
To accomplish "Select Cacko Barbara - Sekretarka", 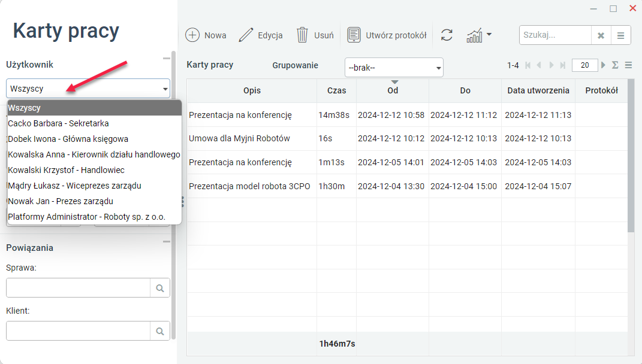I will 94,123.
